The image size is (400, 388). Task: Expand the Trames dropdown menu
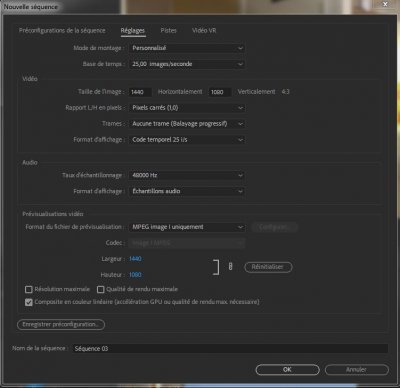[187, 124]
